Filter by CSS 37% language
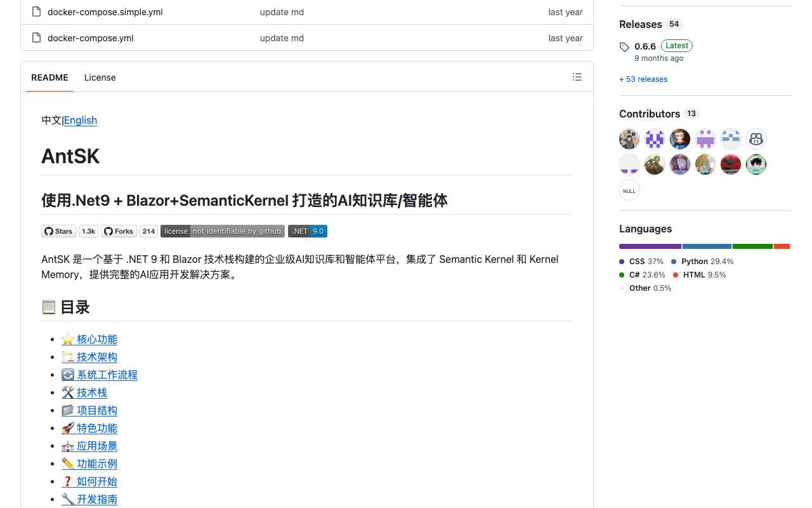 (641, 262)
